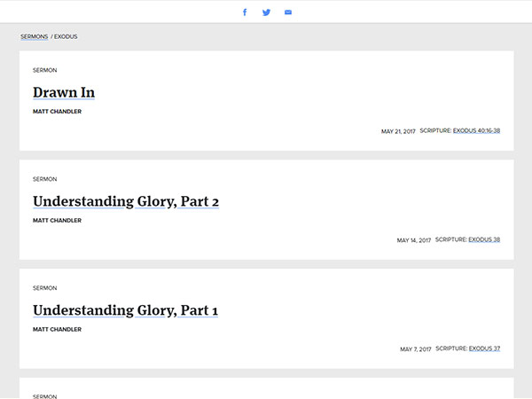Share via the email envelope icon
Viewport: 532px width, 399px height.
(288, 12)
